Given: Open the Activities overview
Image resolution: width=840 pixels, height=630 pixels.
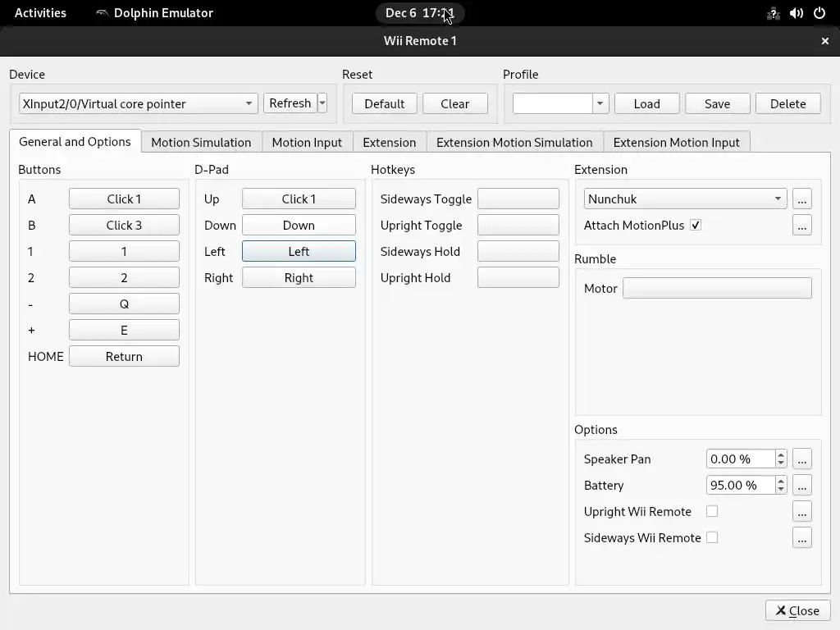Looking at the screenshot, I should coord(40,13).
